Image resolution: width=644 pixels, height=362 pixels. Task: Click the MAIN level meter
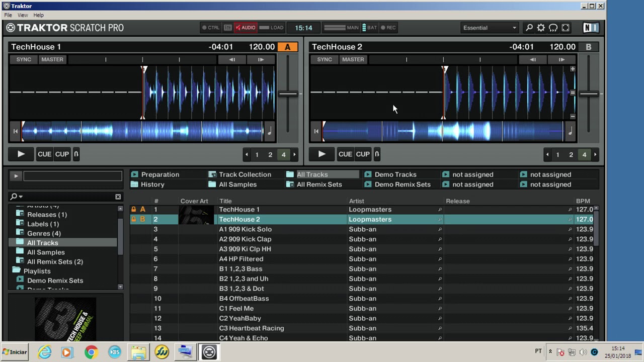[341, 28]
